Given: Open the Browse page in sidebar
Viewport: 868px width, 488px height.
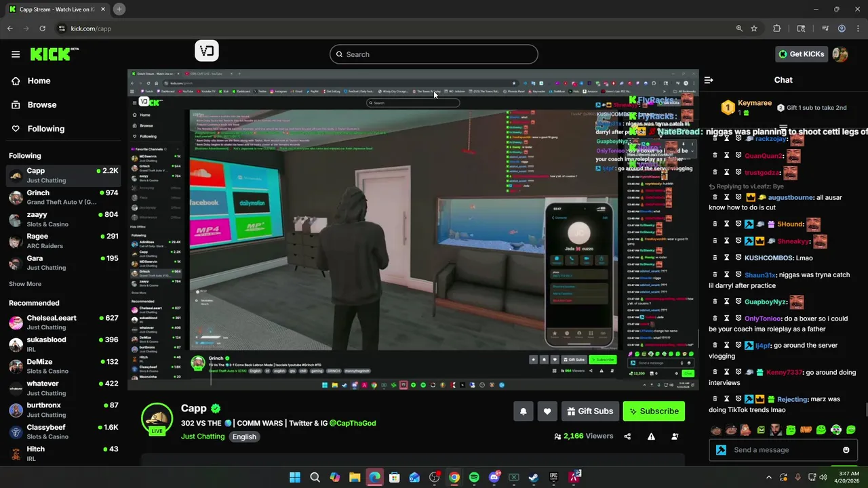Looking at the screenshot, I should click(x=41, y=105).
